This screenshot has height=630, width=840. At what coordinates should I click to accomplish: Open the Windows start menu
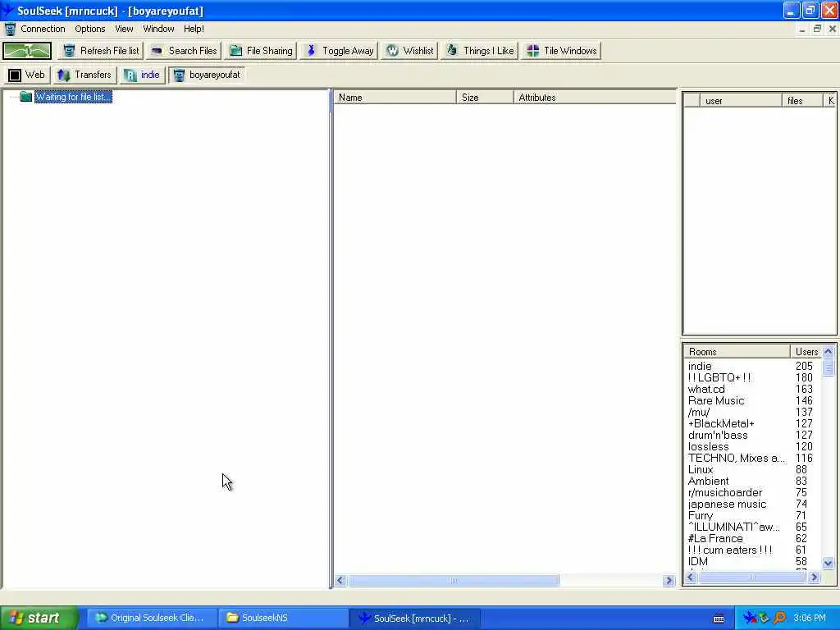pos(39,619)
